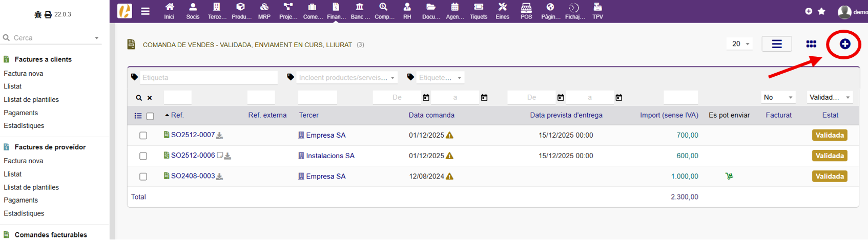Open the Validad... status filter dropdown
This screenshot has width=868, height=241.
829,97
